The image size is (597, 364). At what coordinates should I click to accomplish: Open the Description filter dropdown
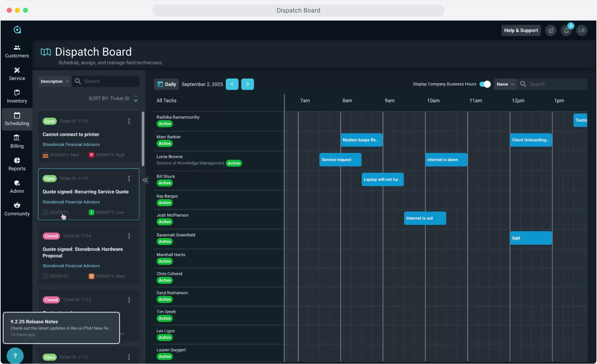coord(55,82)
